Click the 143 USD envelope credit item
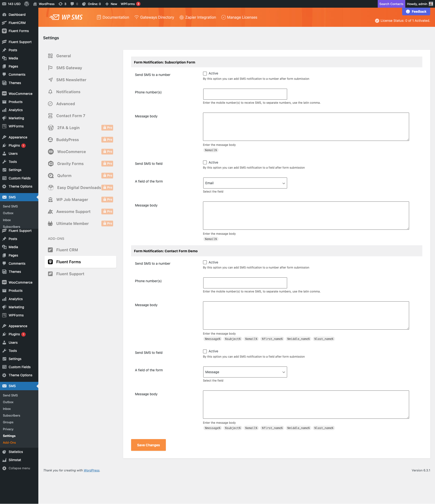 pyautogui.click(x=12, y=4)
